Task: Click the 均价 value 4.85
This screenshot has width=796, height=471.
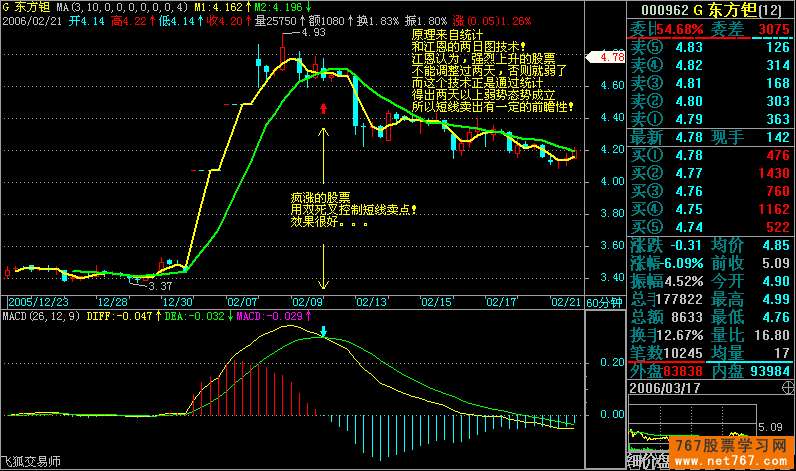Action: pyautogui.click(x=776, y=245)
